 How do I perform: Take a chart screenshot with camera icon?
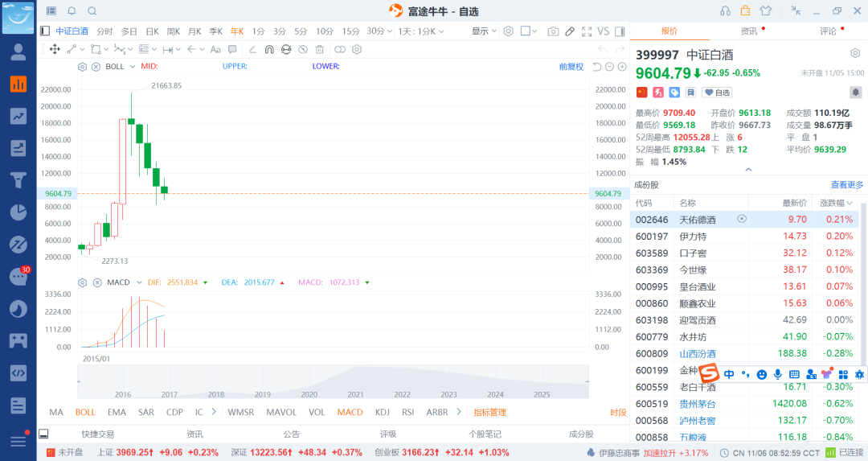[x=553, y=31]
